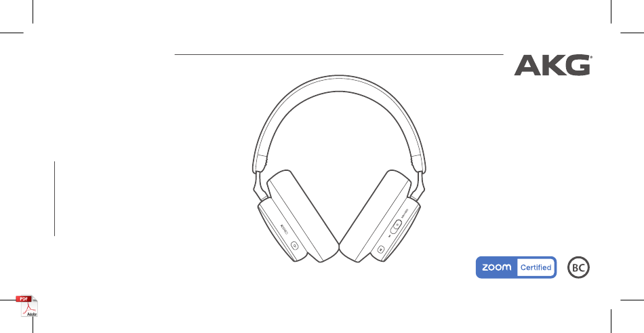
Task: Click the vertical fold line at left
Action: [54, 199]
